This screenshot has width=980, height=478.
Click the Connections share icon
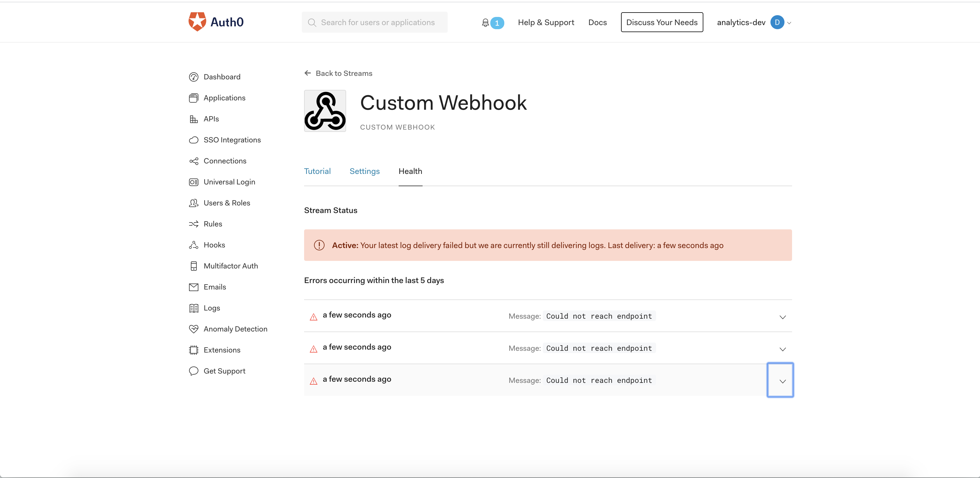click(194, 161)
